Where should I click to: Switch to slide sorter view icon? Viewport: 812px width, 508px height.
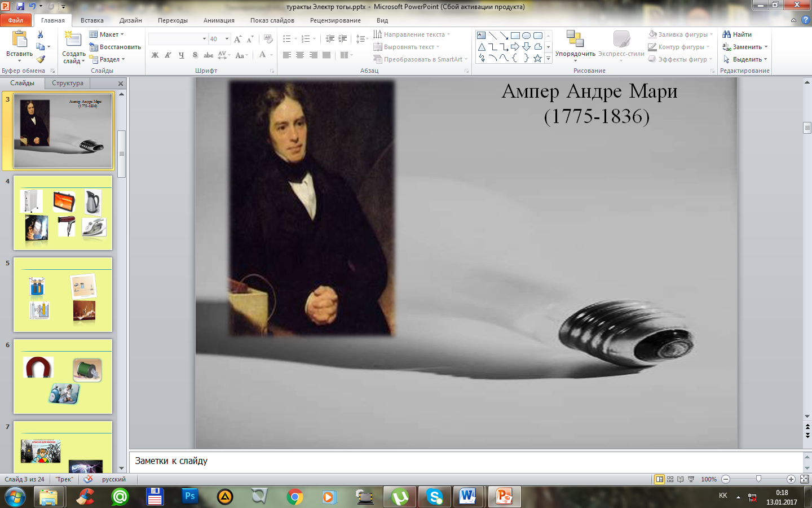(x=670, y=479)
